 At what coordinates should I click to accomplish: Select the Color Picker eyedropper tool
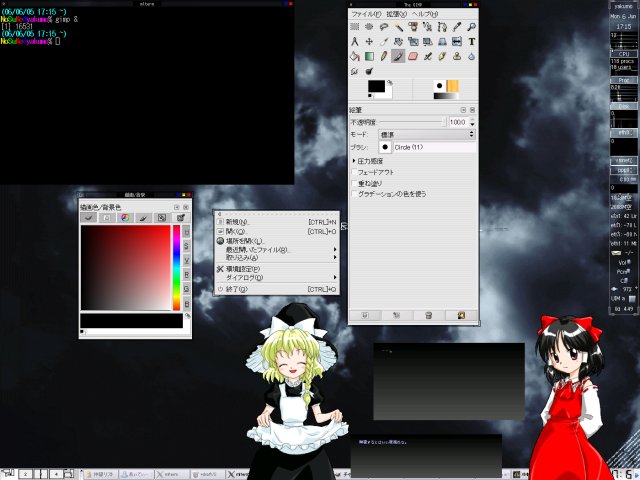click(x=457, y=27)
